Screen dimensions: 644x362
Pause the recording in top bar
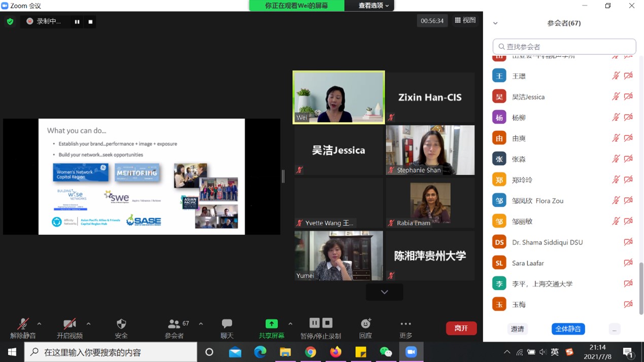[x=77, y=22]
